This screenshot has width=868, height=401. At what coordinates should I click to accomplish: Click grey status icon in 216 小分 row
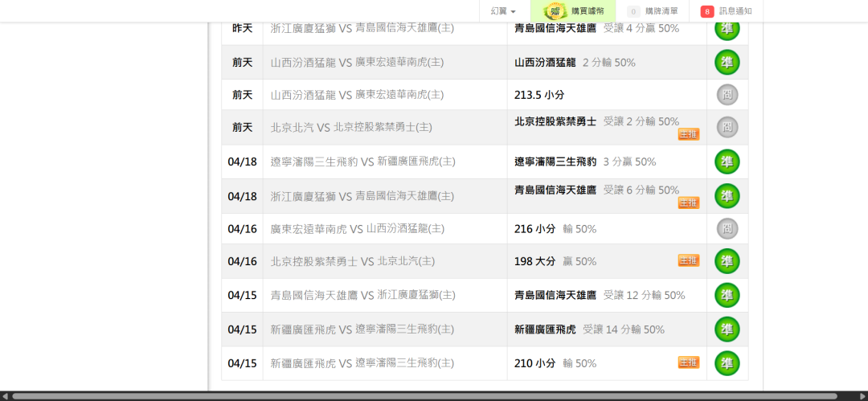727,229
